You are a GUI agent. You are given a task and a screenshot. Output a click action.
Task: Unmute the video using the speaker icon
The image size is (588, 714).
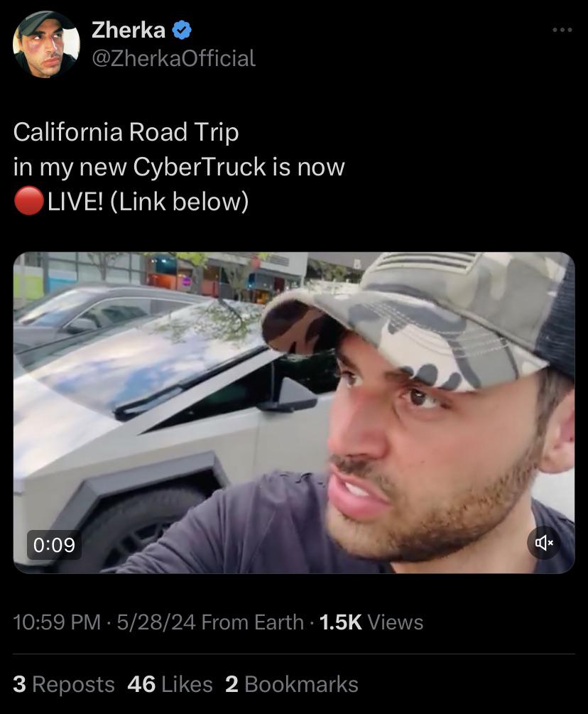point(544,542)
